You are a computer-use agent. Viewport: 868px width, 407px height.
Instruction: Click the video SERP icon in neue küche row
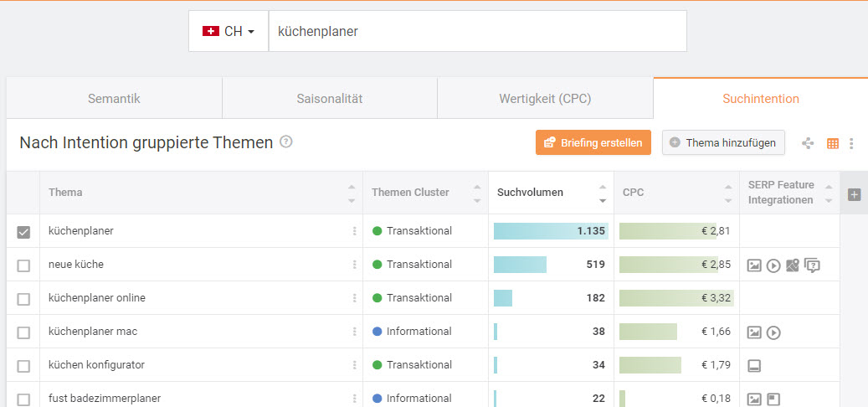pos(773,265)
